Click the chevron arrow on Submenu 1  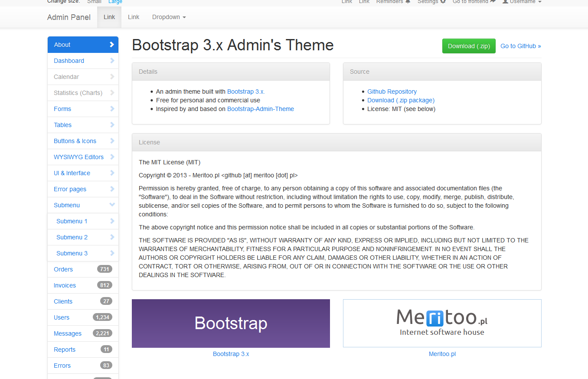(112, 221)
